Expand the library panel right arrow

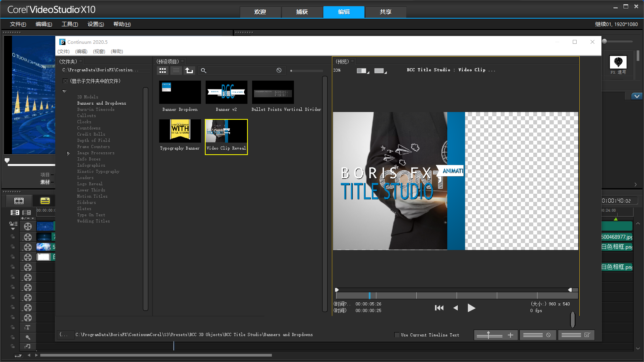[x=635, y=184]
